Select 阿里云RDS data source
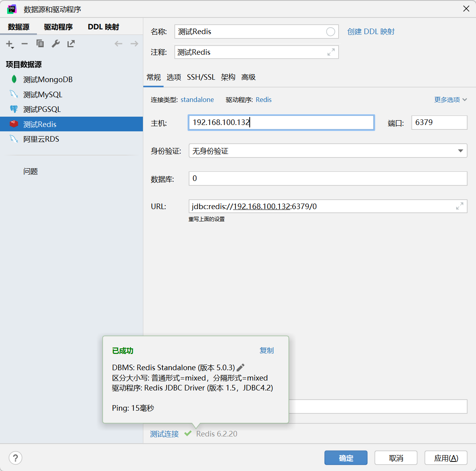Screen dimensions: 476x471 tap(71, 139)
